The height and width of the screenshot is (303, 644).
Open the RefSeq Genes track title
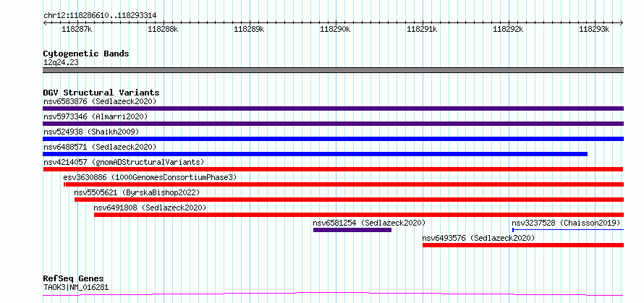click(x=73, y=279)
